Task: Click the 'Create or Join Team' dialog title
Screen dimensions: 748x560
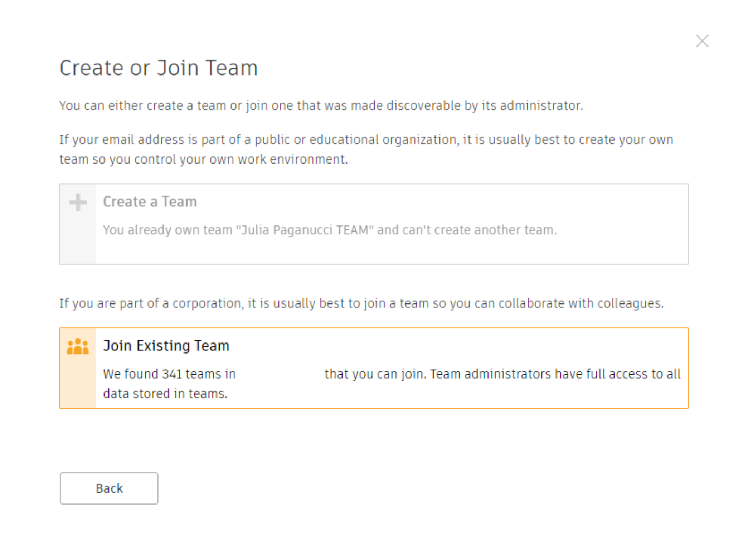Action: click(159, 68)
